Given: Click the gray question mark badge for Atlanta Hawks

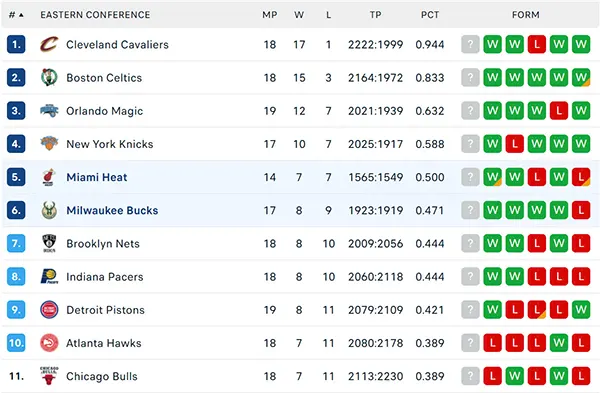Looking at the screenshot, I should coord(470,343).
